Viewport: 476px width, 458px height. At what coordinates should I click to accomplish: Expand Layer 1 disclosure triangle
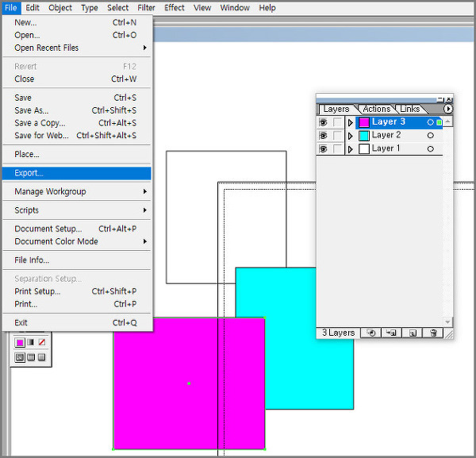pyautogui.click(x=351, y=149)
